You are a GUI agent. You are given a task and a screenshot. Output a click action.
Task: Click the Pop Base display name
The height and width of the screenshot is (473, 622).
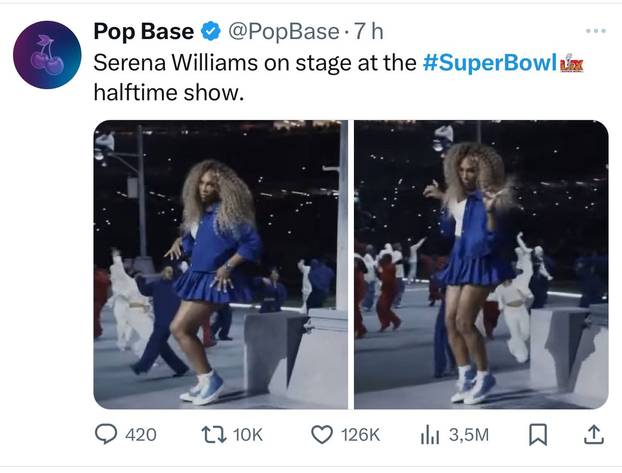[x=142, y=32]
